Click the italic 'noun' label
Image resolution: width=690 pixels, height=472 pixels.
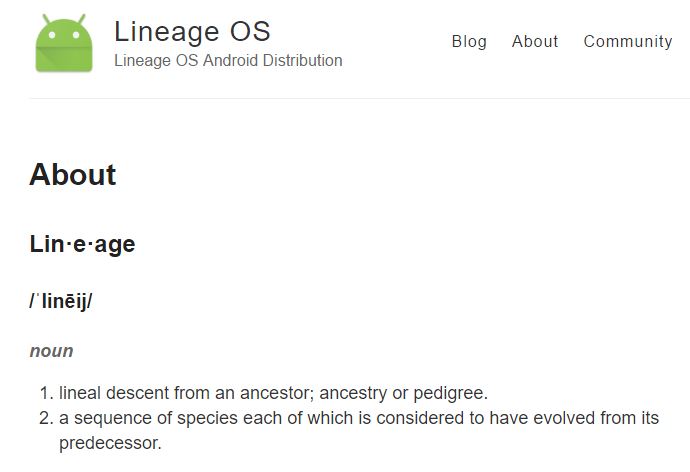pos(51,351)
